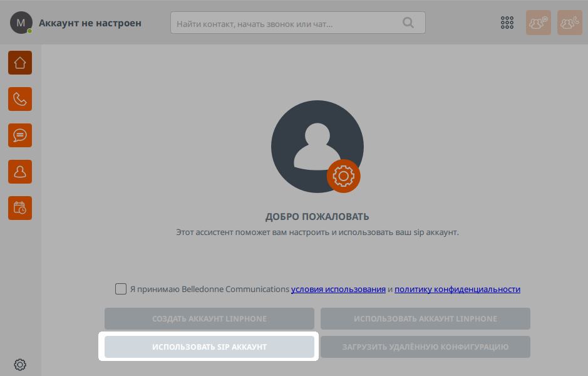
Task: Click the M account avatar
Action: tap(21, 23)
